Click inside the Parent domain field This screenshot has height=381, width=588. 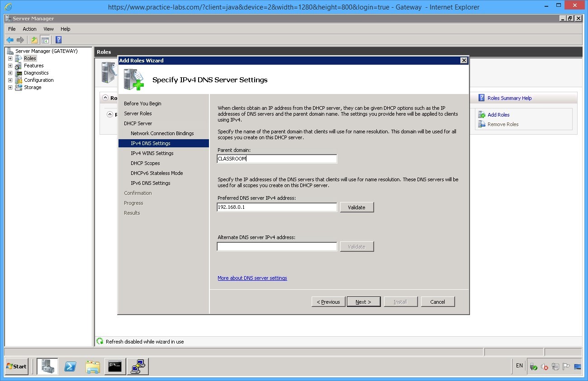click(277, 159)
